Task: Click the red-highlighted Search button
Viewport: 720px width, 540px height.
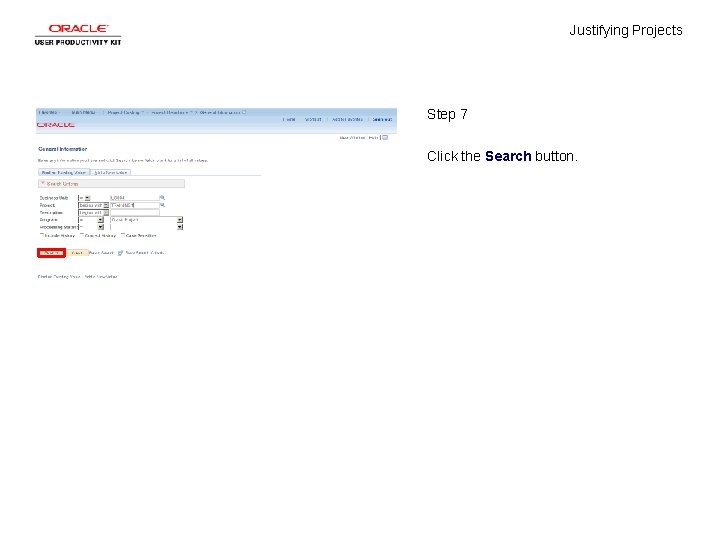Action: 51,253
